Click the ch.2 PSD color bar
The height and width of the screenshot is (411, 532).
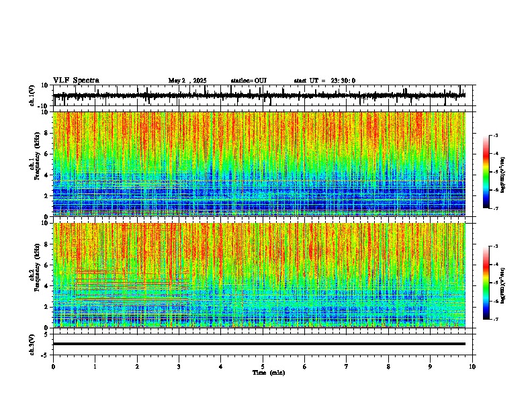486,283
